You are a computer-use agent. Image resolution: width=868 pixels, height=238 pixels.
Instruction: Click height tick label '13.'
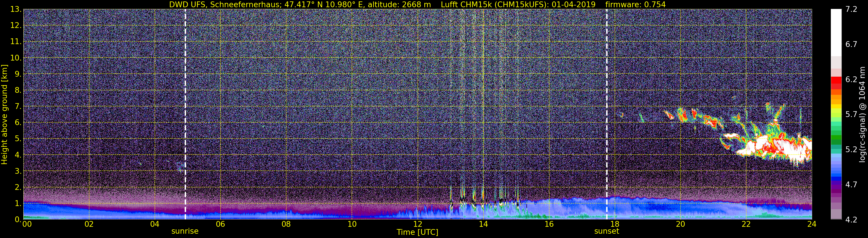point(16,9)
